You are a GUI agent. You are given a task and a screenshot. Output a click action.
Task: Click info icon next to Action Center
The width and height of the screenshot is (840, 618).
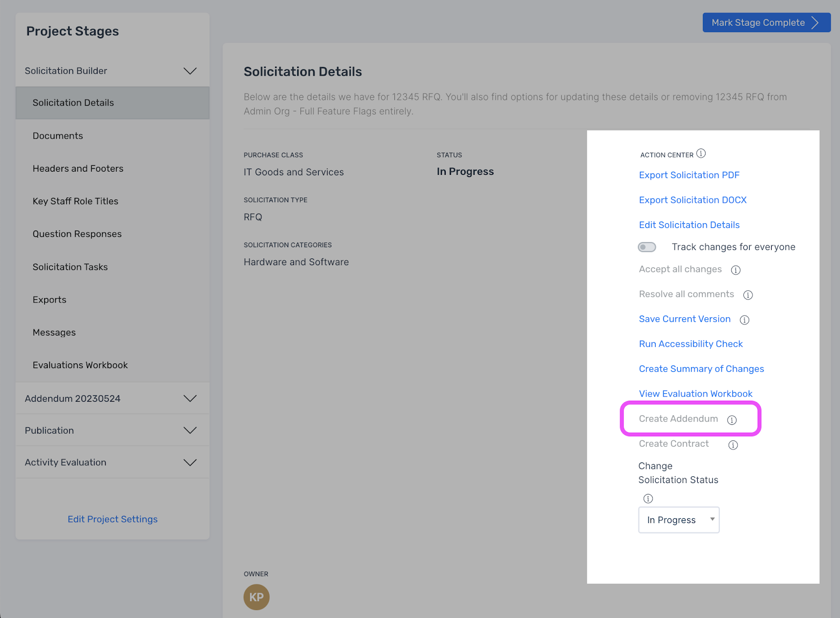pos(701,153)
